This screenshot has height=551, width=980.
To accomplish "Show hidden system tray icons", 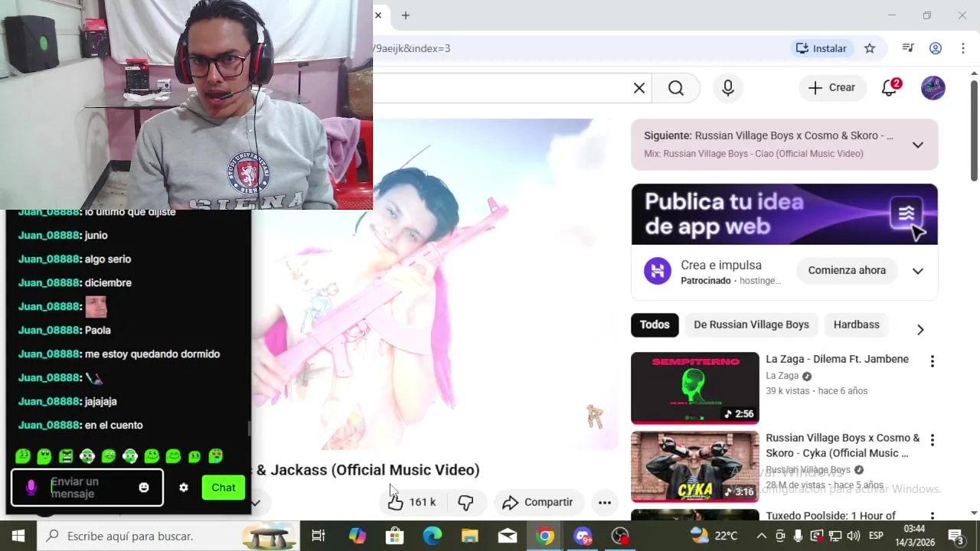I will pos(761,536).
